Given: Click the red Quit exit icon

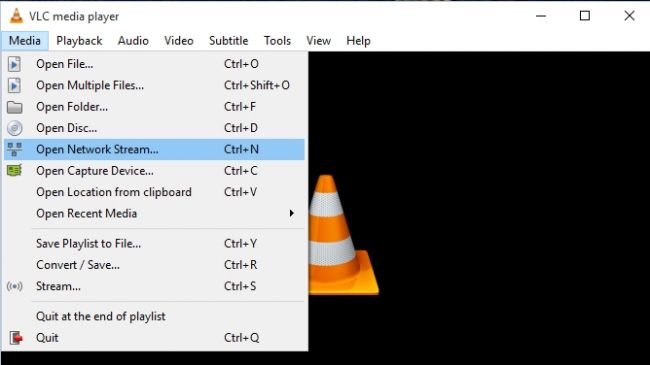Looking at the screenshot, I should point(16,338).
